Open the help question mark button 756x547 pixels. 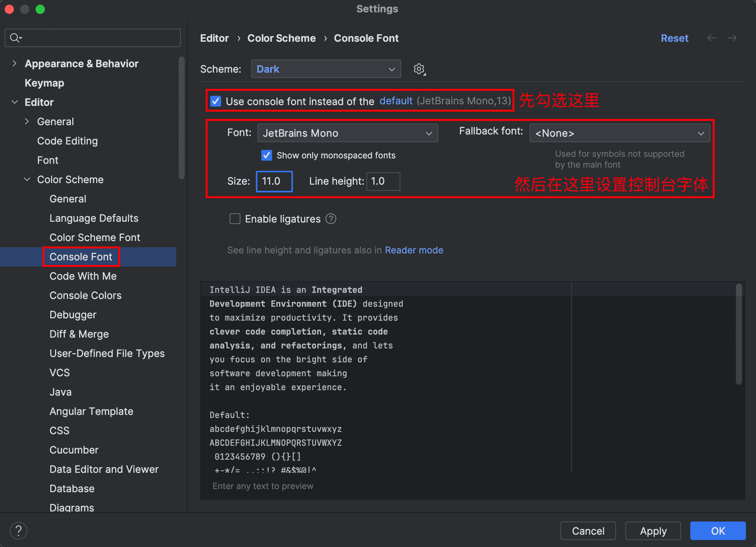tap(19, 530)
